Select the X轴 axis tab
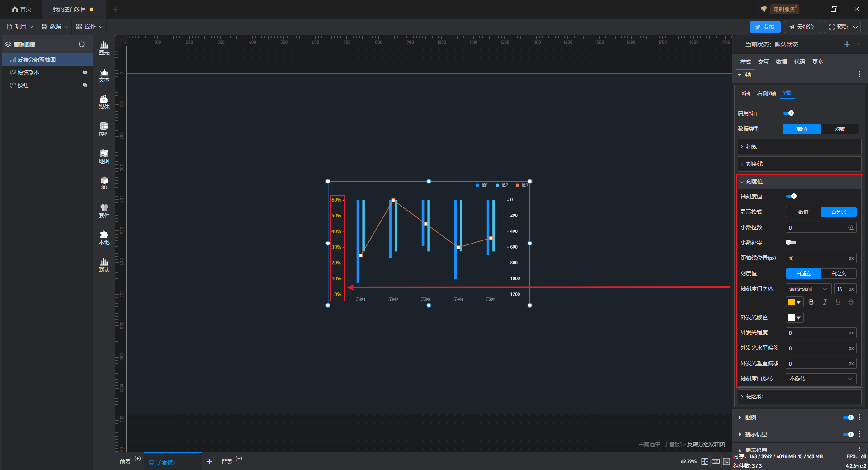The height and width of the screenshot is (470, 868). pos(745,94)
